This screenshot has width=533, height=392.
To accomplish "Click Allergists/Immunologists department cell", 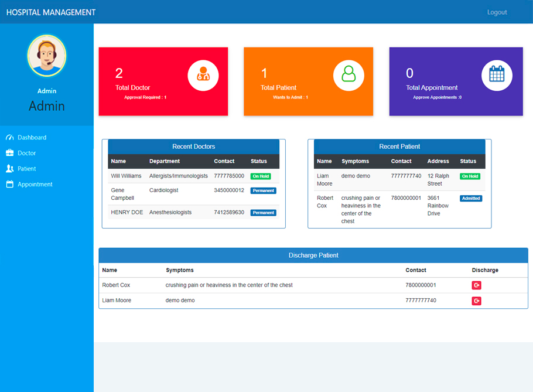I will tap(179, 176).
